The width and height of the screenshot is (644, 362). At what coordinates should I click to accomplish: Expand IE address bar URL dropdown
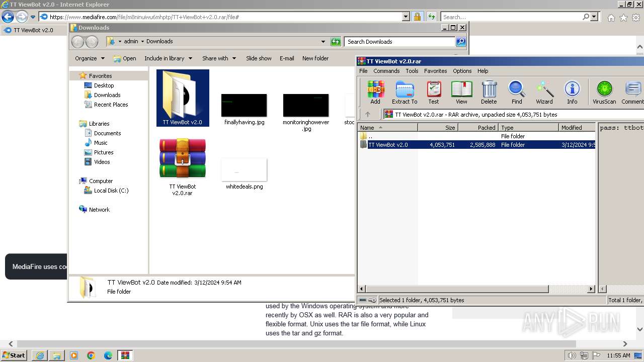tap(406, 17)
